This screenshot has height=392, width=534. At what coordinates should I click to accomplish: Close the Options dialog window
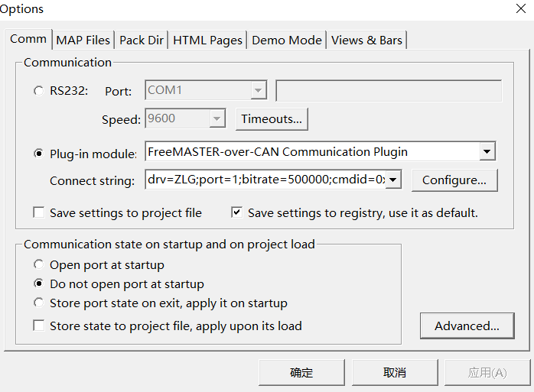pos(521,9)
